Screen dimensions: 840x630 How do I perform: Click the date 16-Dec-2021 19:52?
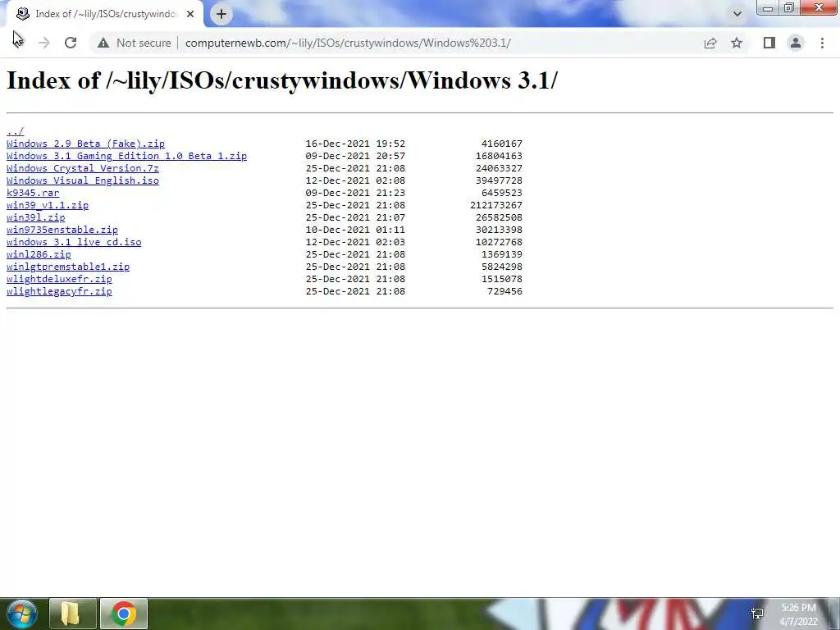pyautogui.click(x=355, y=144)
